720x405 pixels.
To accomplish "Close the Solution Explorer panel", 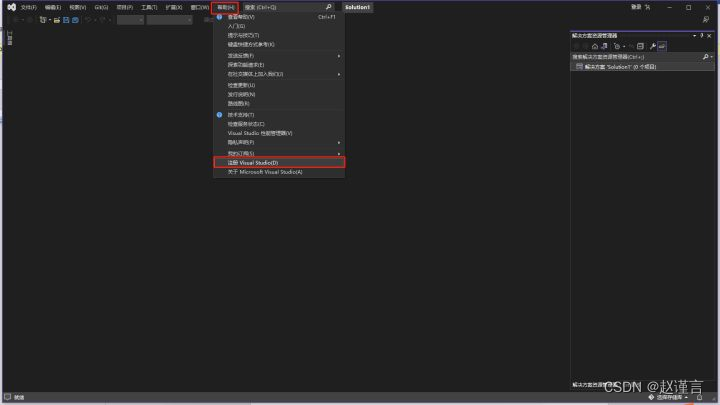I will [x=709, y=35].
